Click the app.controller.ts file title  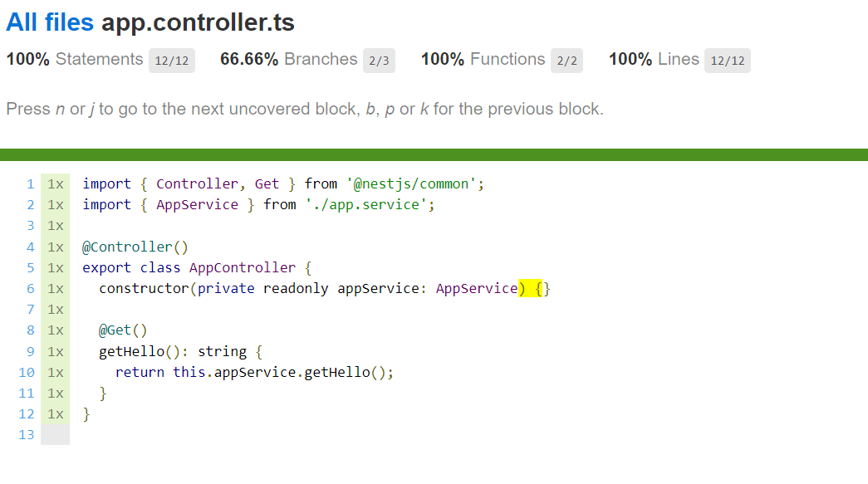coord(198,22)
